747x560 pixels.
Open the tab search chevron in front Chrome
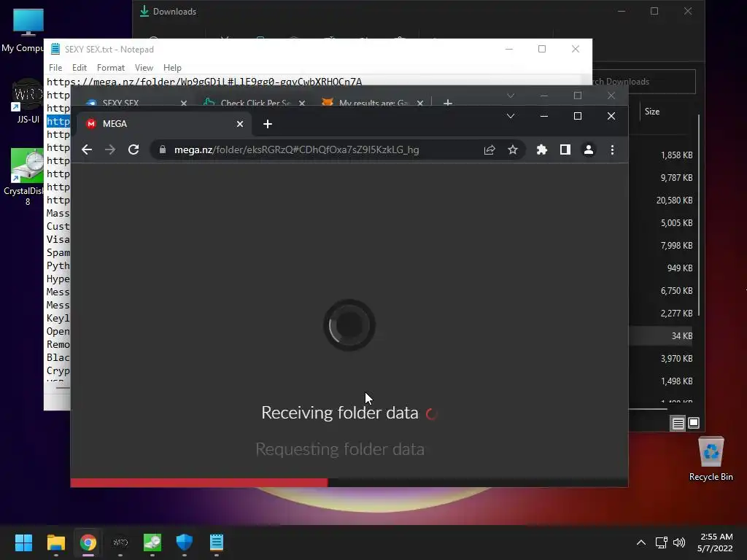[510, 116]
